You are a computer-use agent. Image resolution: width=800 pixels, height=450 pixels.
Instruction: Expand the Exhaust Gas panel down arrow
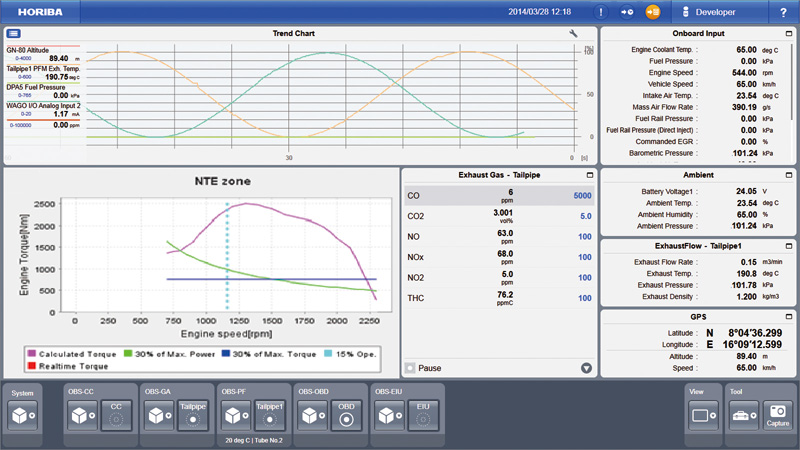coord(586,368)
